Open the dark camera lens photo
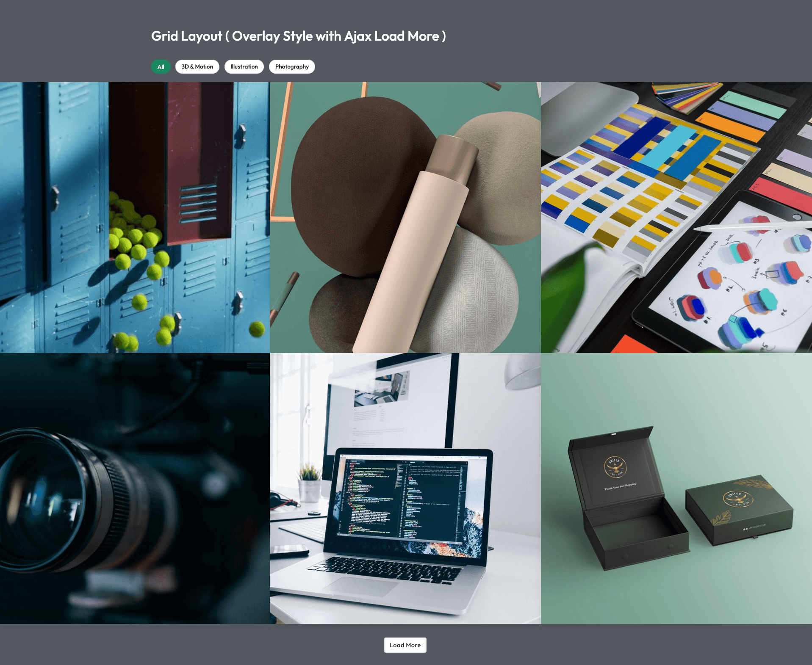 click(x=135, y=488)
